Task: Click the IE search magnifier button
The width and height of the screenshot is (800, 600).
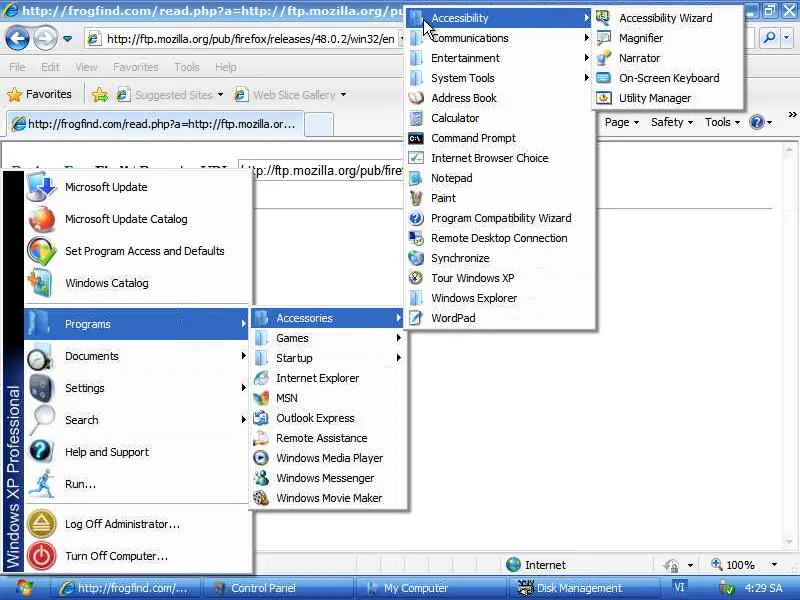Action: point(769,38)
